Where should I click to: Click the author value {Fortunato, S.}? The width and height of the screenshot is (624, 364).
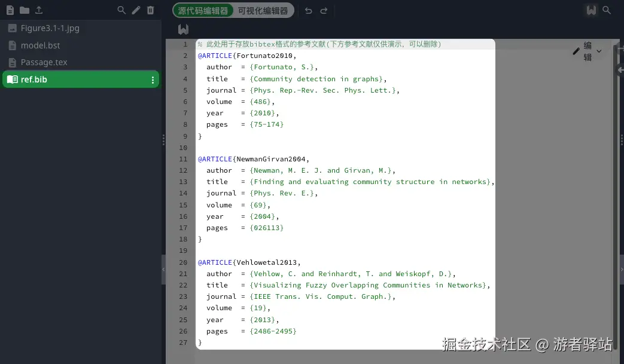(281, 67)
